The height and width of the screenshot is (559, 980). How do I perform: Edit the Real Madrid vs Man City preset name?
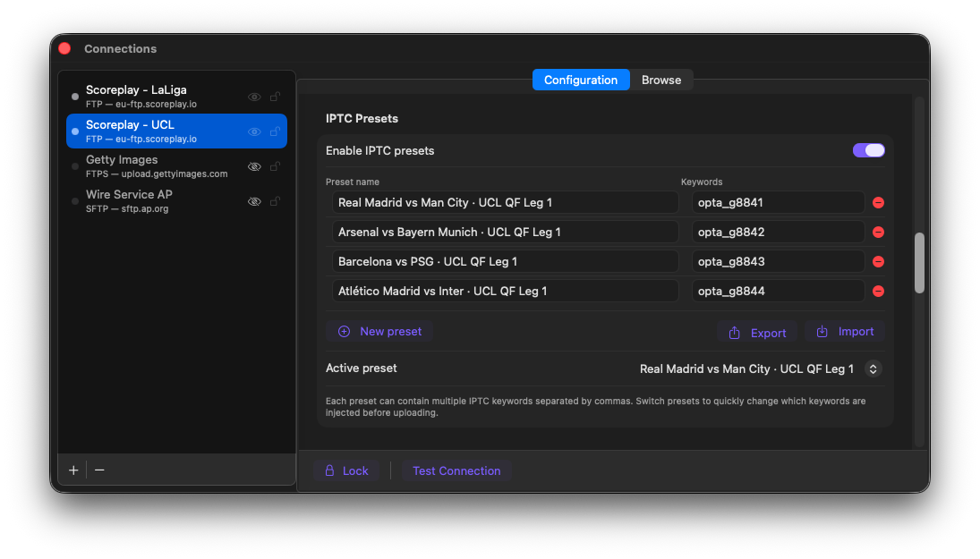505,202
